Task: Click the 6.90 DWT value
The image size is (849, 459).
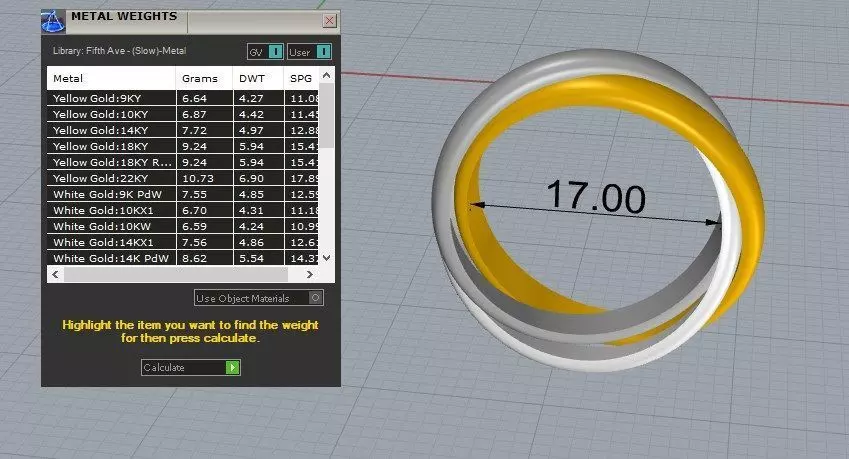Action: pyautogui.click(x=251, y=179)
